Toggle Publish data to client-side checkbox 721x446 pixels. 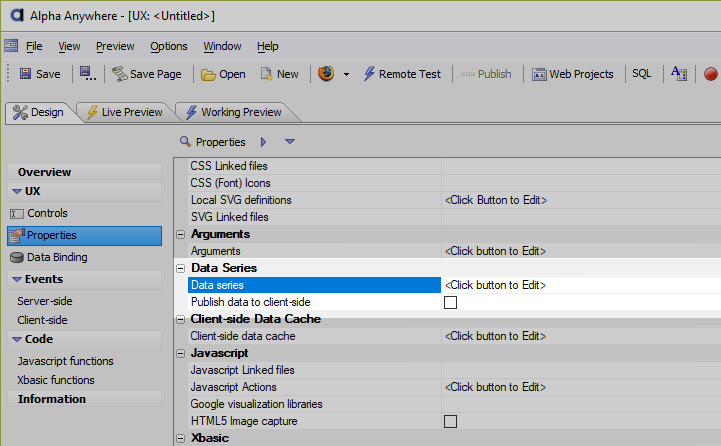tap(450, 303)
